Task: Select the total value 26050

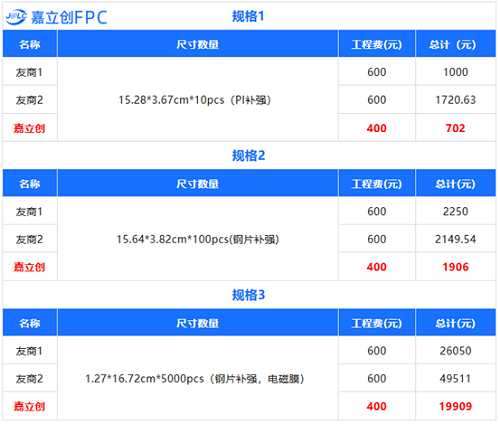Action: [455, 351]
